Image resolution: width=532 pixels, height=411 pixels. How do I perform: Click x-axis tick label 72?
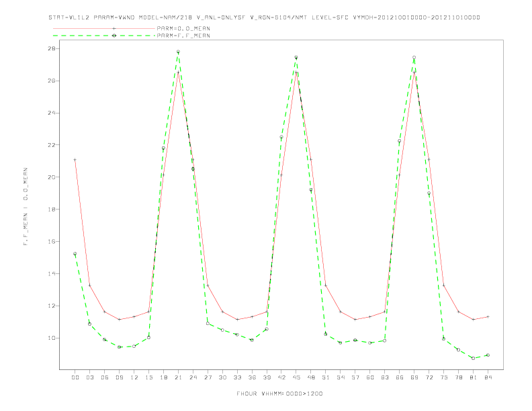429,377
